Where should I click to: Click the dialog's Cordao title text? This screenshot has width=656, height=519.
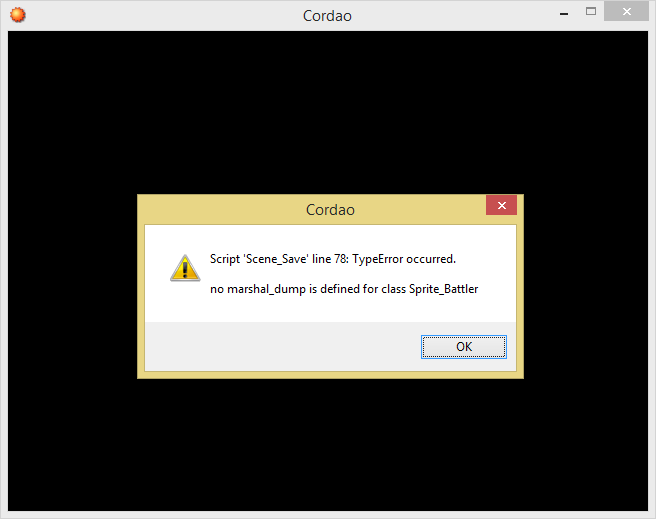pos(330,210)
